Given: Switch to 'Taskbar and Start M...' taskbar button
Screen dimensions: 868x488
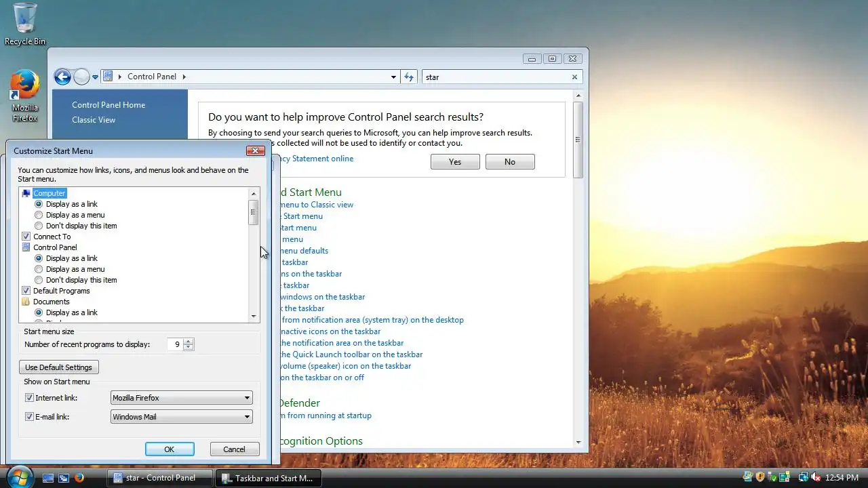Looking at the screenshot, I should (269, 478).
